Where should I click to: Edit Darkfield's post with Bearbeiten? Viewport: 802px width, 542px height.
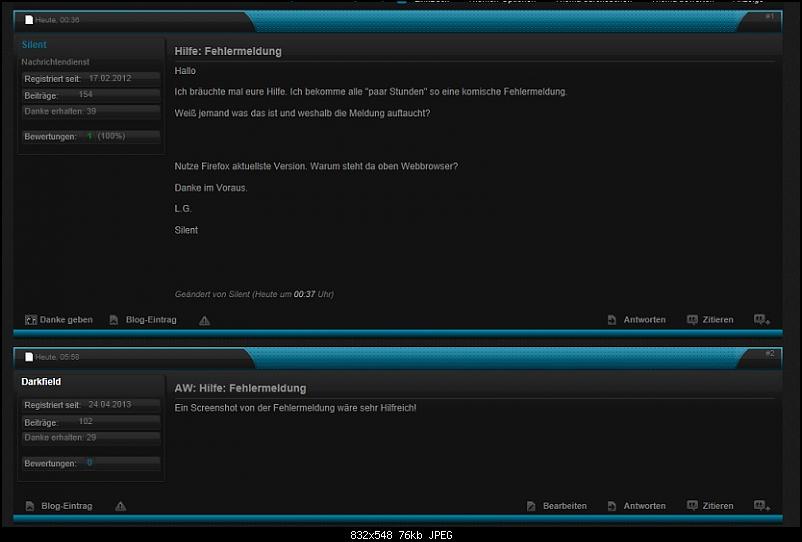point(556,506)
